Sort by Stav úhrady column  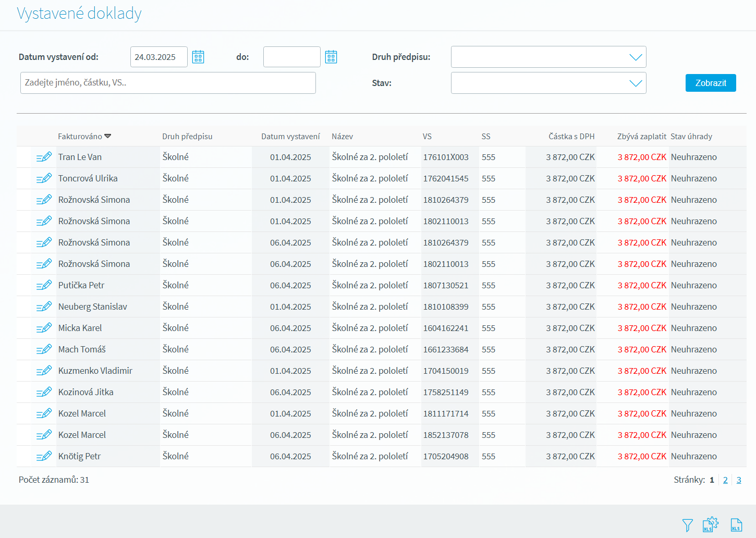pos(691,136)
